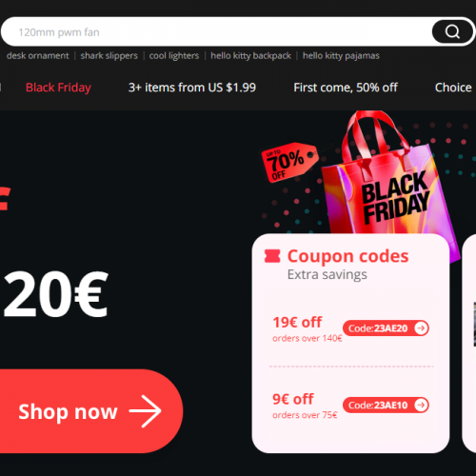The image size is (476, 476).
Task: Click the Code:23AE10 coupon button
Action: [x=386, y=406]
